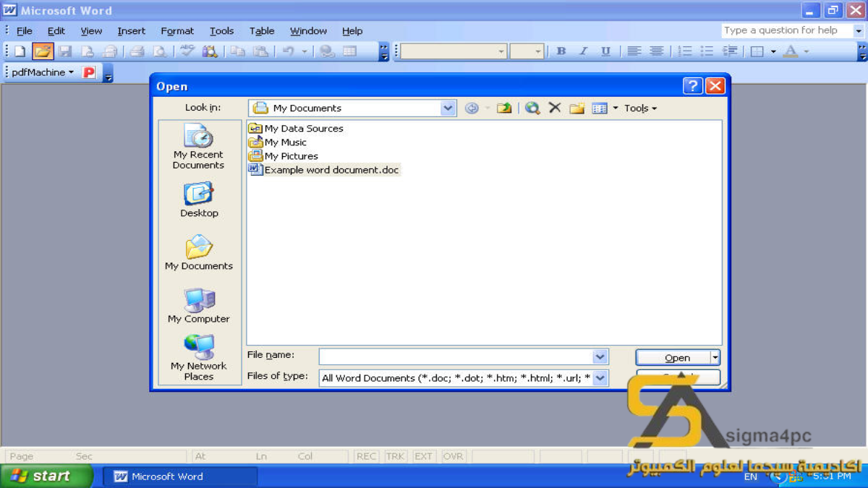Select the My Data Sources folder
This screenshot has height=488, width=868.
296,129
